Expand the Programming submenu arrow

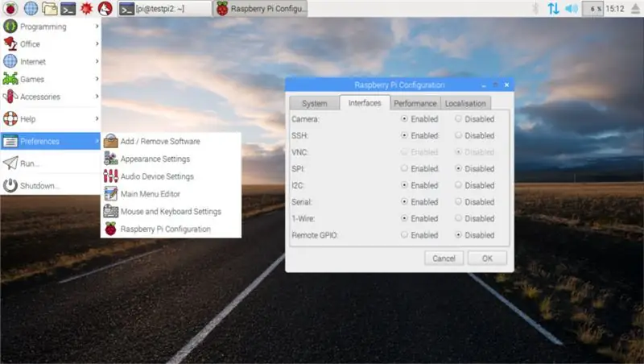pos(97,27)
